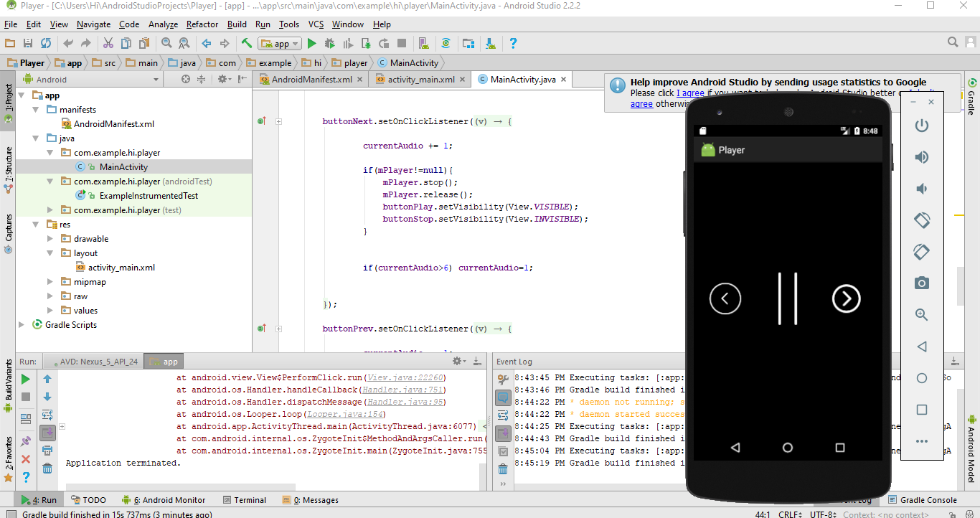Click the Debug app icon
980x518 pixels.
point(329,43)
